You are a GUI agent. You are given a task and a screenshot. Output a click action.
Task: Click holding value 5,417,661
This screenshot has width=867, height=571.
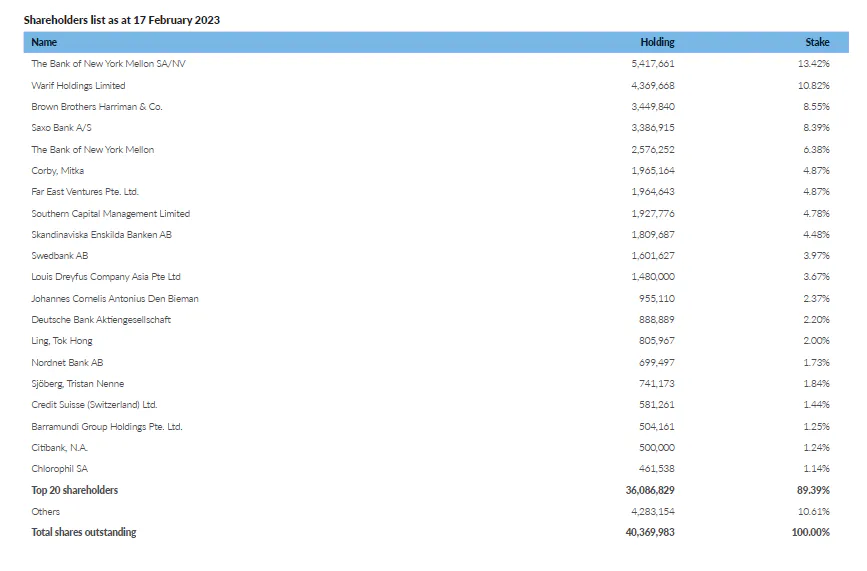tap(653, 64)
